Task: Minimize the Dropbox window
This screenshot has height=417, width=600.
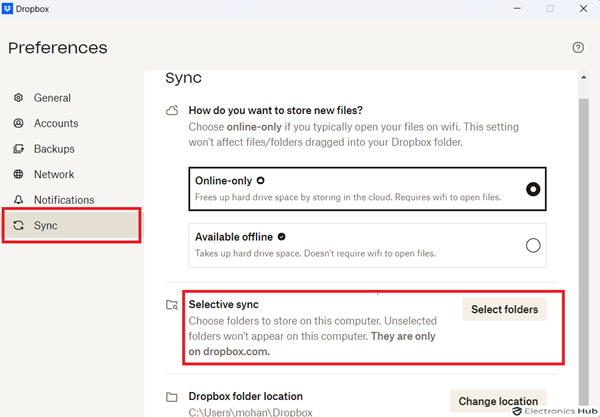Action: [x=517, y=8]
